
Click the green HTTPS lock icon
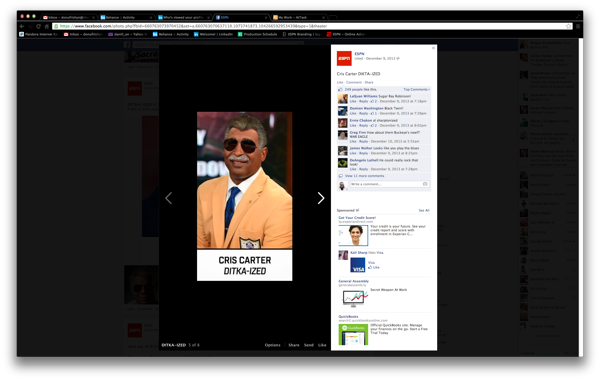pyautogui.click(x=56, y=26)
